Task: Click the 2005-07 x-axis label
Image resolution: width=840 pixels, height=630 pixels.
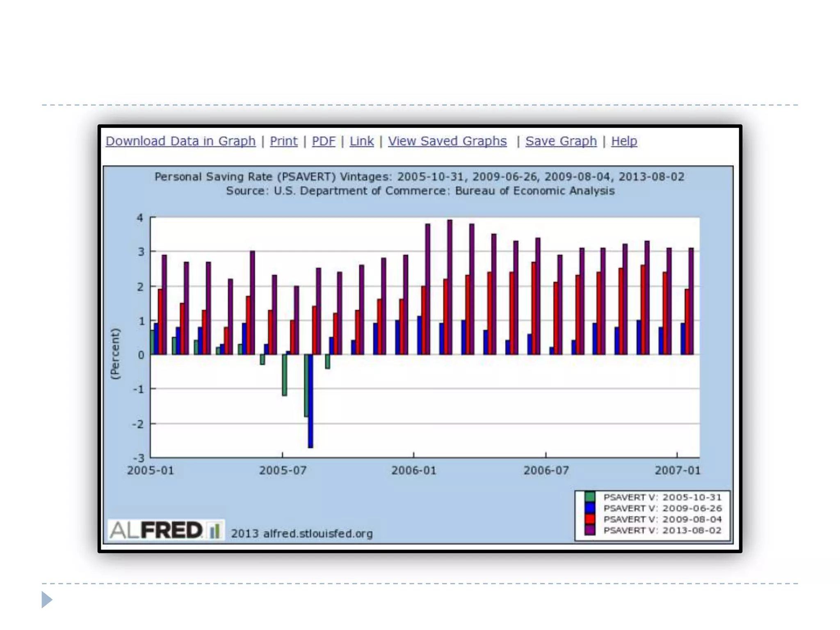Action: pyautogui.click(x=283, y=470)
